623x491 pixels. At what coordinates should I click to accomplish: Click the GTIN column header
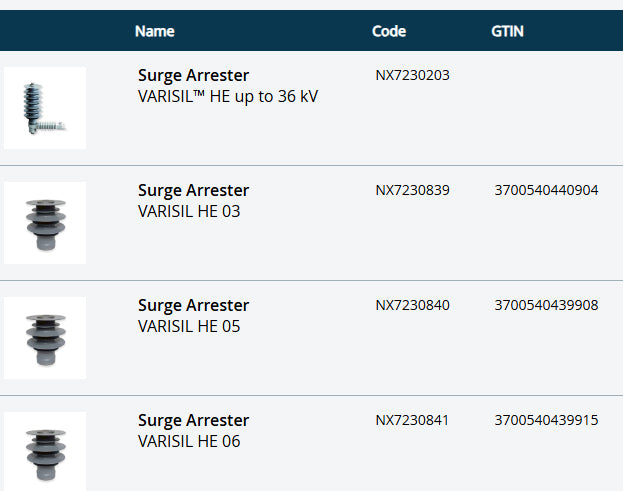pyautogui.click(x=507, y=31)
